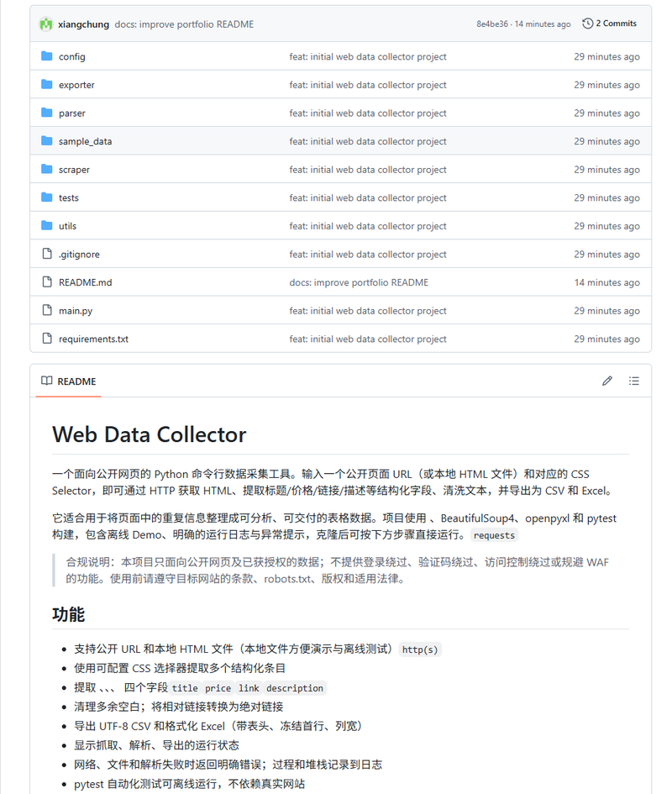The image size is (672, 794).
Task: Click the requirements.txt file icon
Action: tap(47, 339)
